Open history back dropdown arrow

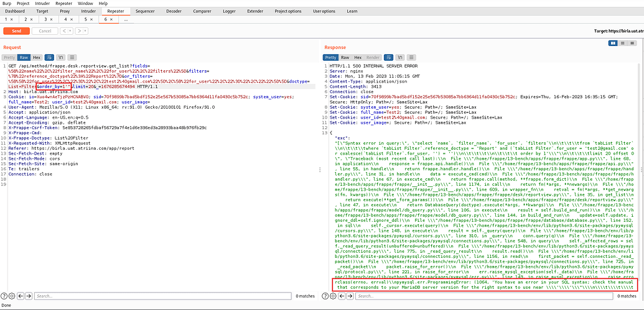70,31
